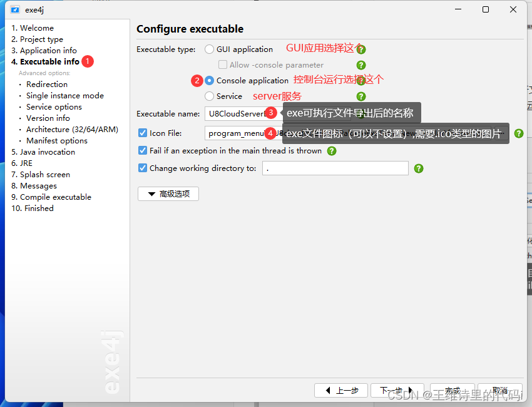Image resolution: width=532 pixels, height=407 pixels.
Task: Select GUI application radio button
Action: 209,49
